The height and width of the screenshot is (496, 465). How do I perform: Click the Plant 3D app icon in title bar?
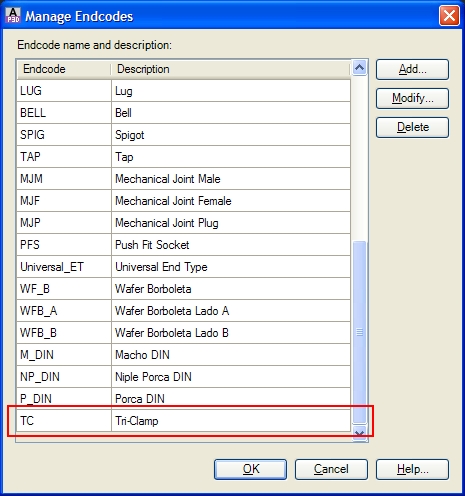pos(13,15)
